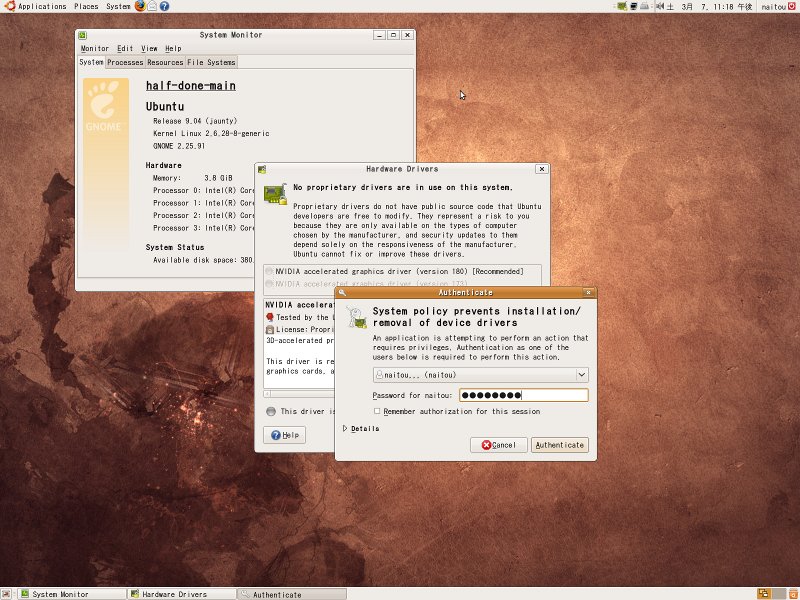Open the View menu in System Monitor

pyautogui.click(x=149, y=48)
